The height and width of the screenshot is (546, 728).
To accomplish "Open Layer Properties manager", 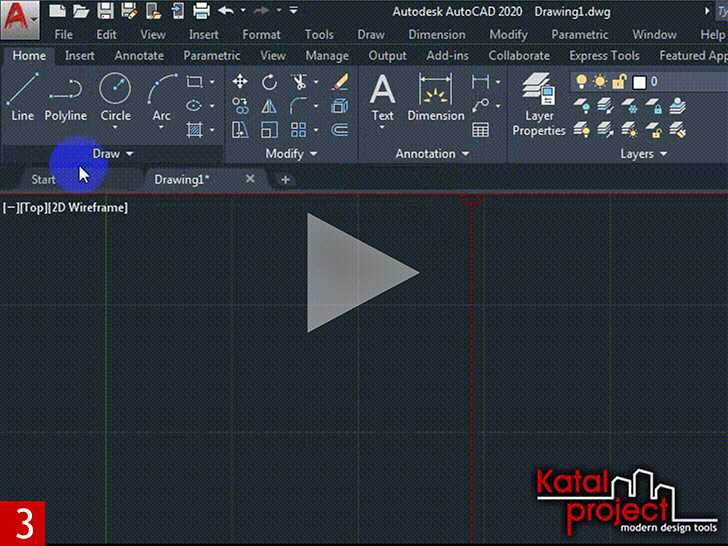I will pyautogui.click(x=539, y=104).
